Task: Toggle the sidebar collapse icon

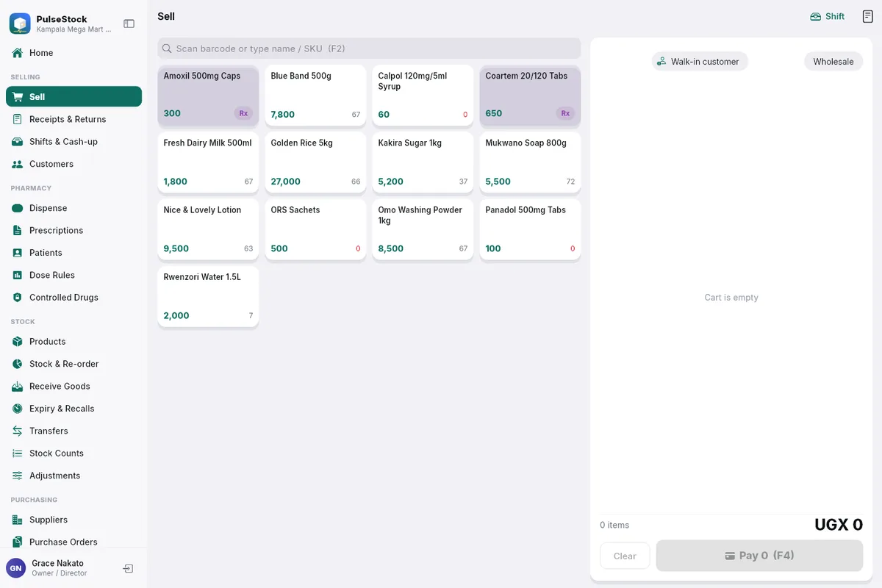Action: point(129,24)
